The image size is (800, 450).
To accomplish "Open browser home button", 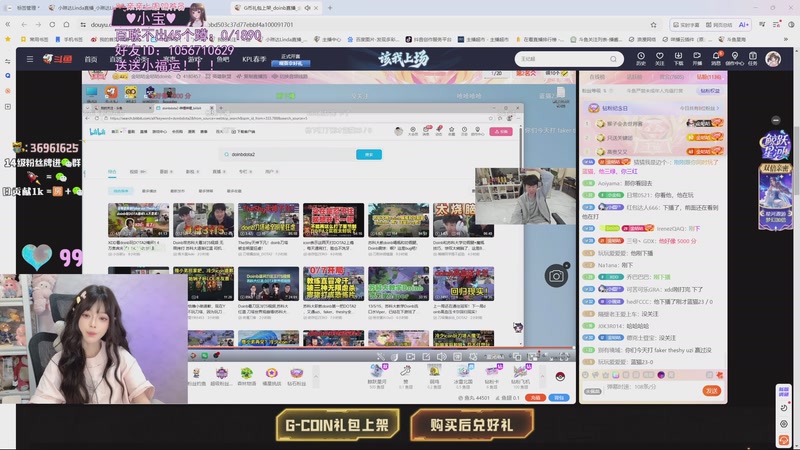I will (x=66, y=24).
